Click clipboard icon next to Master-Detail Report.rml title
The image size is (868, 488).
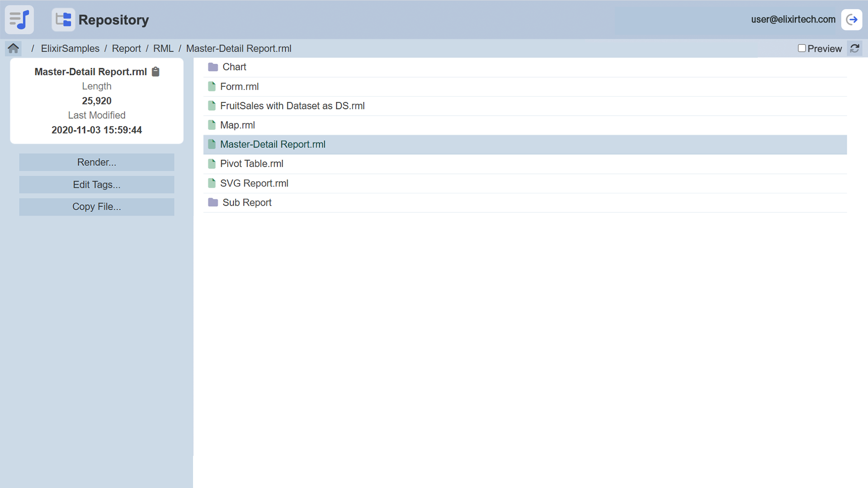156,72
